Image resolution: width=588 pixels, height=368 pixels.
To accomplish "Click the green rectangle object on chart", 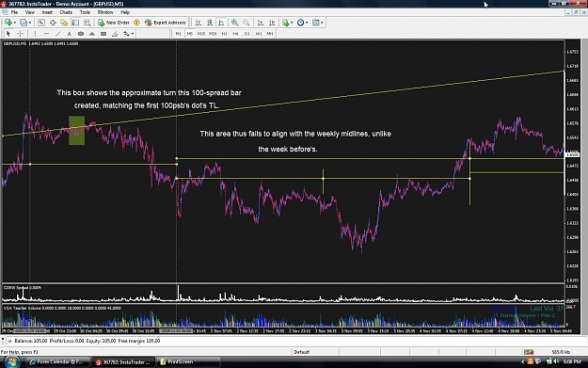I will point(76,131).
